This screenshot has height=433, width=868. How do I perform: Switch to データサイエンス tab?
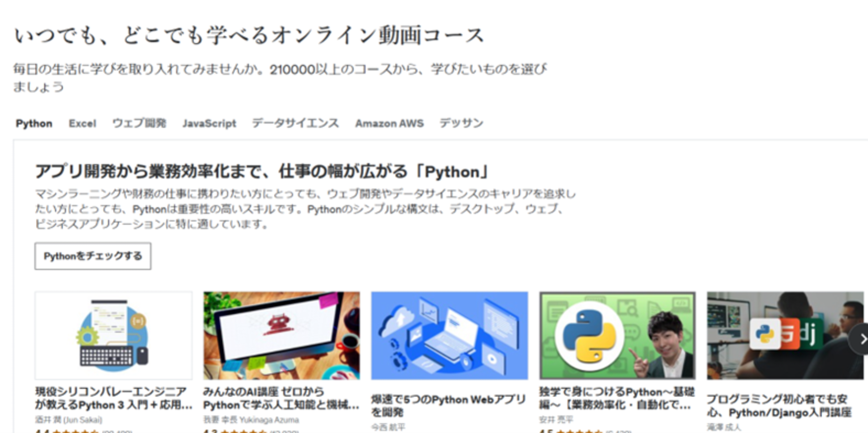(295, 123)
